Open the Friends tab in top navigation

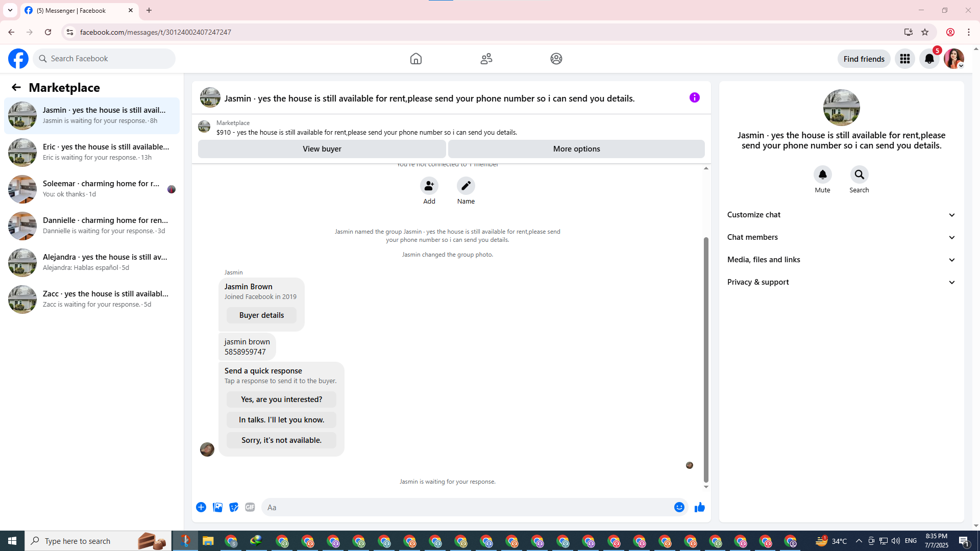(x=486, y=59)
